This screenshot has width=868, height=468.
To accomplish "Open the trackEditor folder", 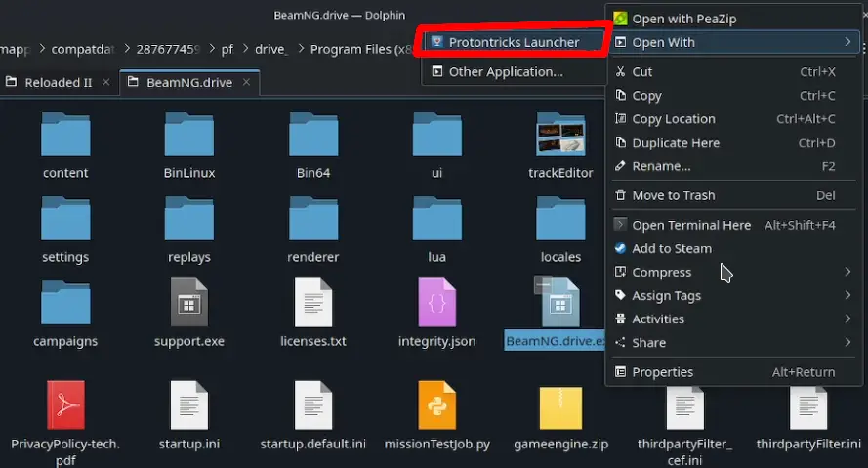I will [560, 135].
